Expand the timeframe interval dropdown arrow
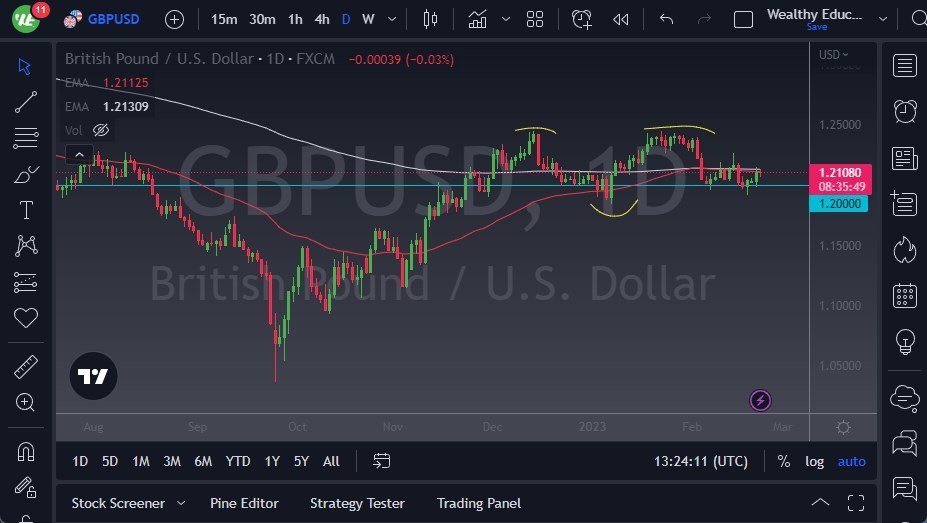Image resolution: width=927 pixels, height=523 pixels. tap(391, 19)
